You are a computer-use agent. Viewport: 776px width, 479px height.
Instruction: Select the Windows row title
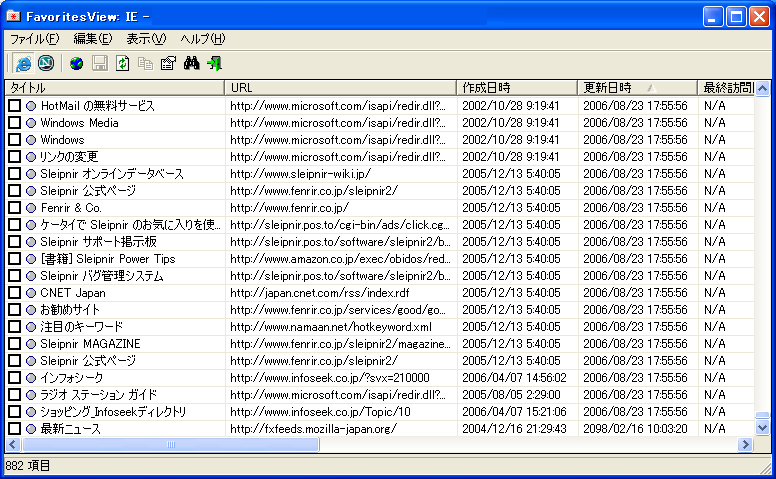(x=62, y=140)
